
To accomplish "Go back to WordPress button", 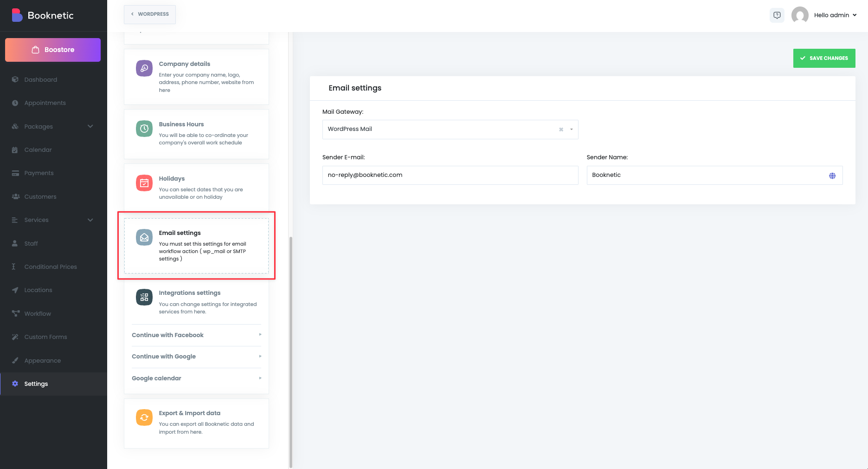I will point(150,14).
